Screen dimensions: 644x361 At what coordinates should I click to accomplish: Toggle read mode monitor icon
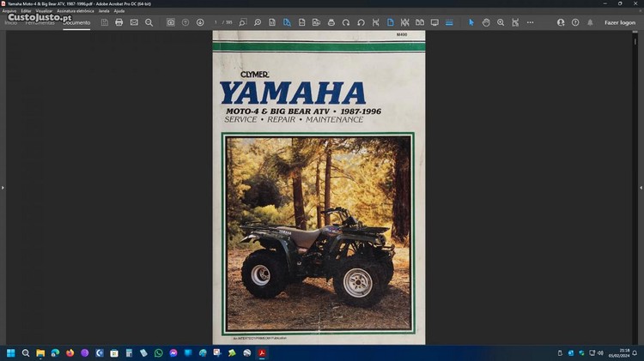click(x=434, y=22)
